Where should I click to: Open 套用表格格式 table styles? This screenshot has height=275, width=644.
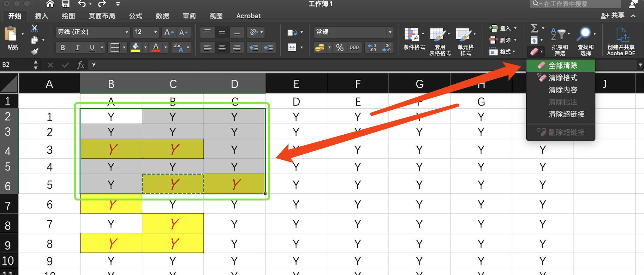(x=440, y=41)
